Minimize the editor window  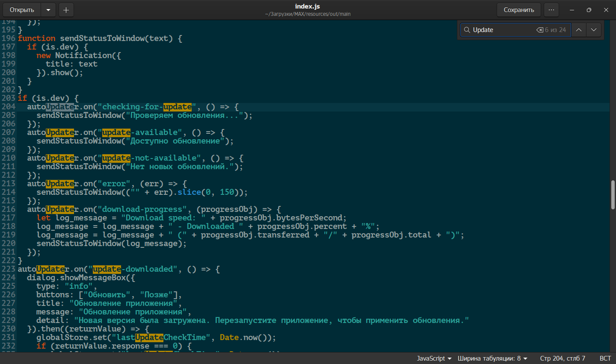coord(572,10)
